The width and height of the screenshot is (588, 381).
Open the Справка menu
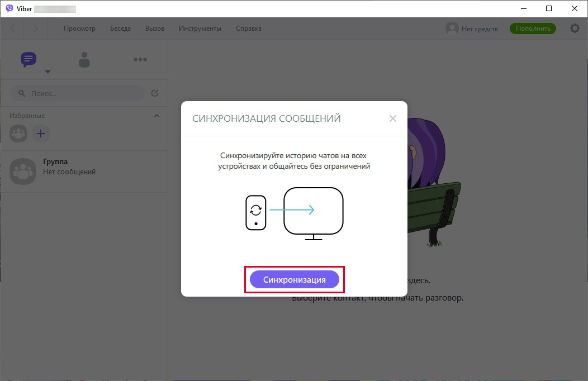[248, 28]
